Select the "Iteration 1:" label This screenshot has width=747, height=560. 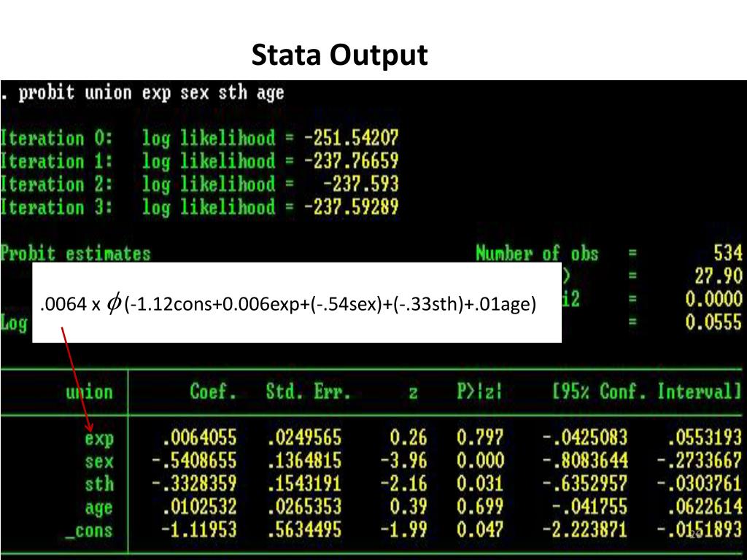[x=57, y=161]
